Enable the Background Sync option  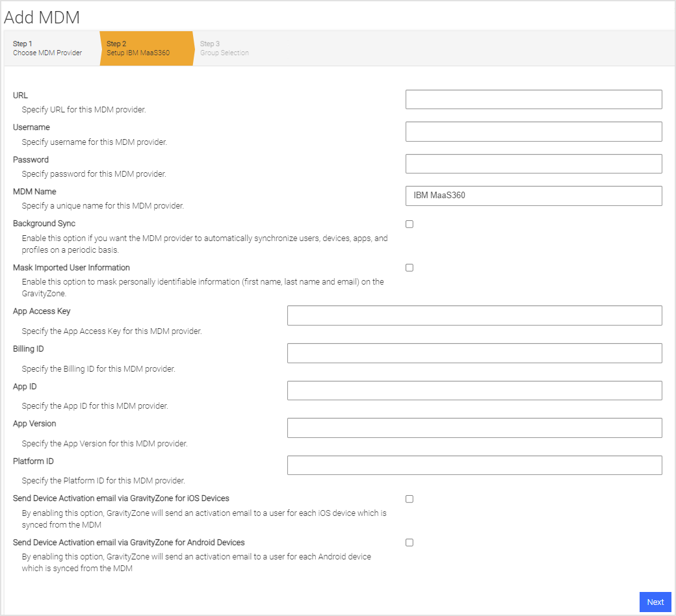coord(409,224)
